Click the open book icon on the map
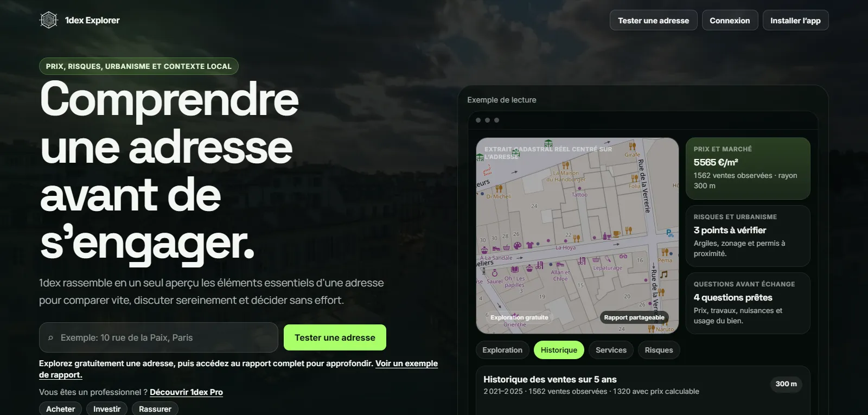The image size is (868, 415). [515, 269]
